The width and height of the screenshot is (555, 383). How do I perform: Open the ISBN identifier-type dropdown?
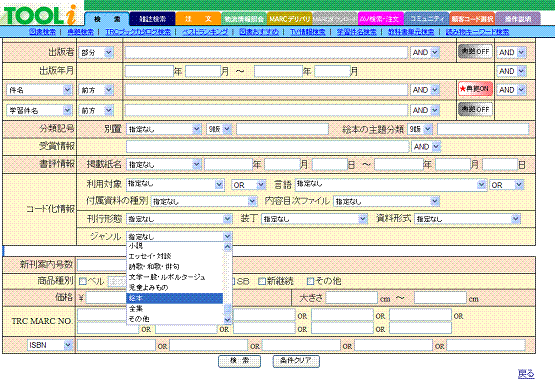pos(50,345)
